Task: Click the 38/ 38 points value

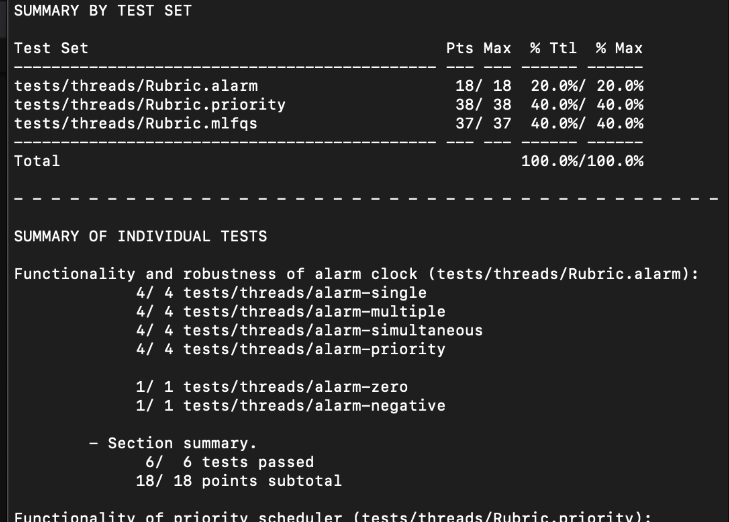Action: [x=483, y=105]
